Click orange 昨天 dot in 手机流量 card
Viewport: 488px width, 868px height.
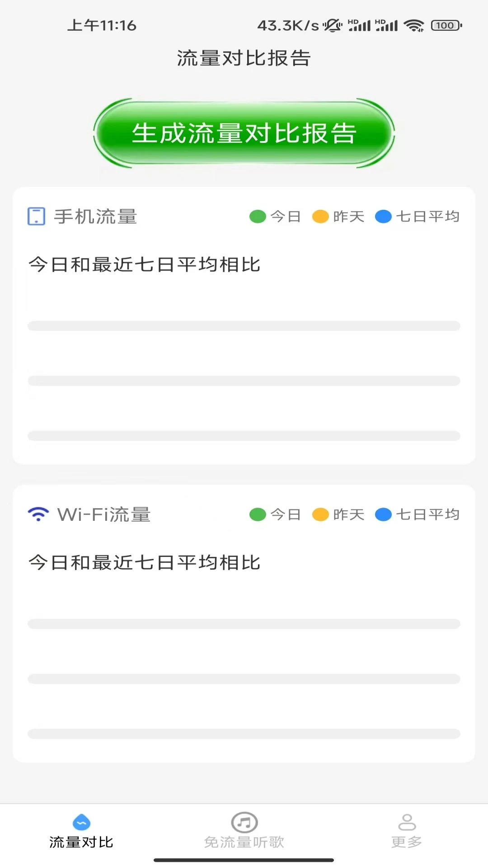point(320,217)
